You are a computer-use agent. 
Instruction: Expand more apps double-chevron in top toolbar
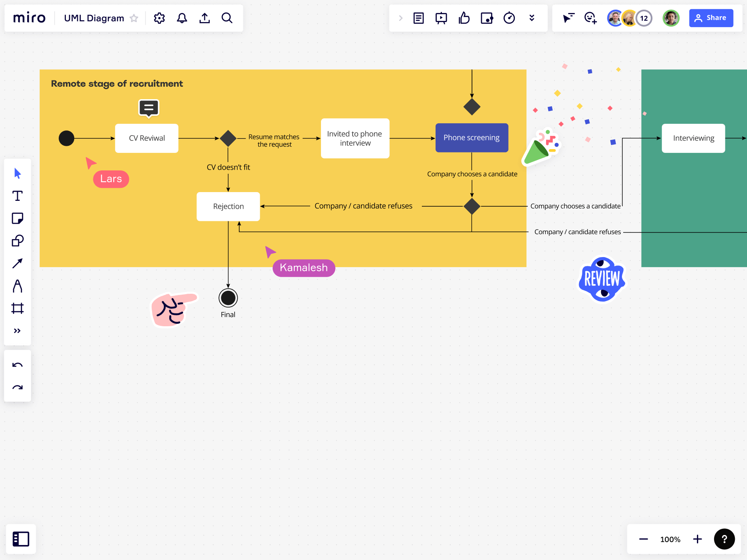[531, 18]
